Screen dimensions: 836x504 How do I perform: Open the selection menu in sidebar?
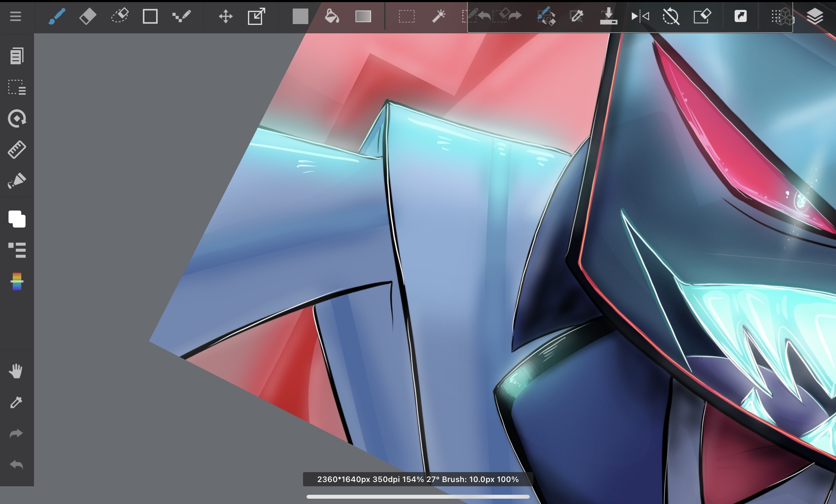(x=17, y=87)
